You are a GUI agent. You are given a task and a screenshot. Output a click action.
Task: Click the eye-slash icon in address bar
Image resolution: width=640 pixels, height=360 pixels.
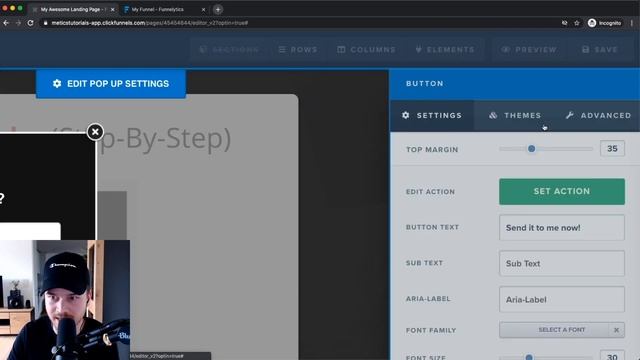[x=564, y=23]
